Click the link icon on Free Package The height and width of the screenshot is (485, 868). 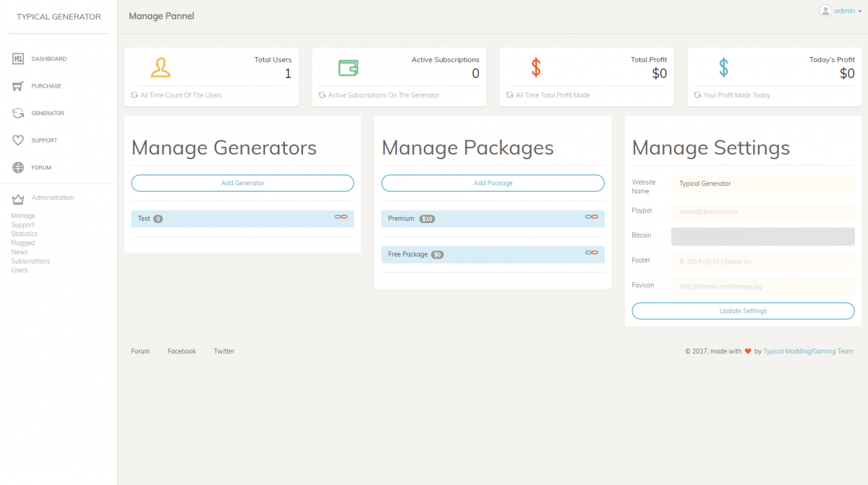click(591, 253)
